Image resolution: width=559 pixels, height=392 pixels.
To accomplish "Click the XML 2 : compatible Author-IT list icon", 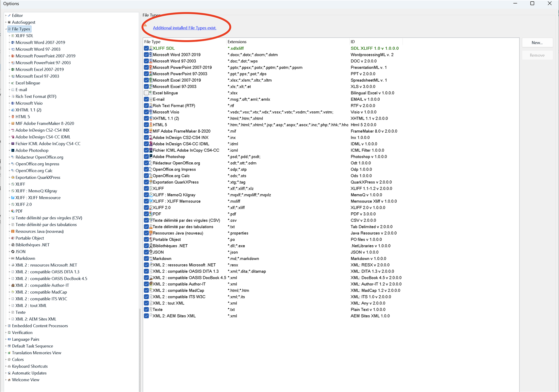I will (151, 284).
